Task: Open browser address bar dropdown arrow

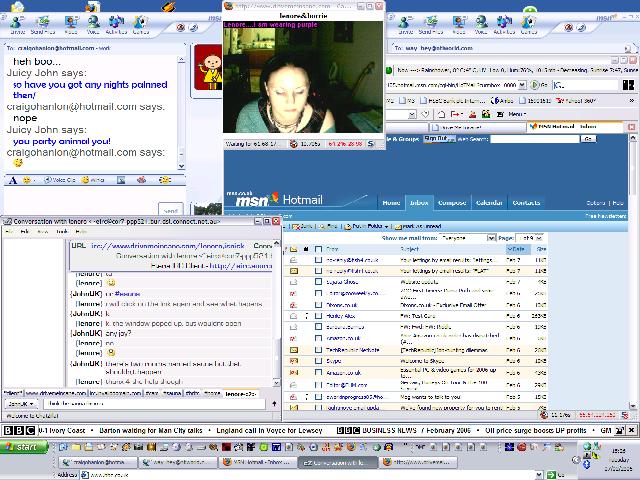Action: point(522,85)
